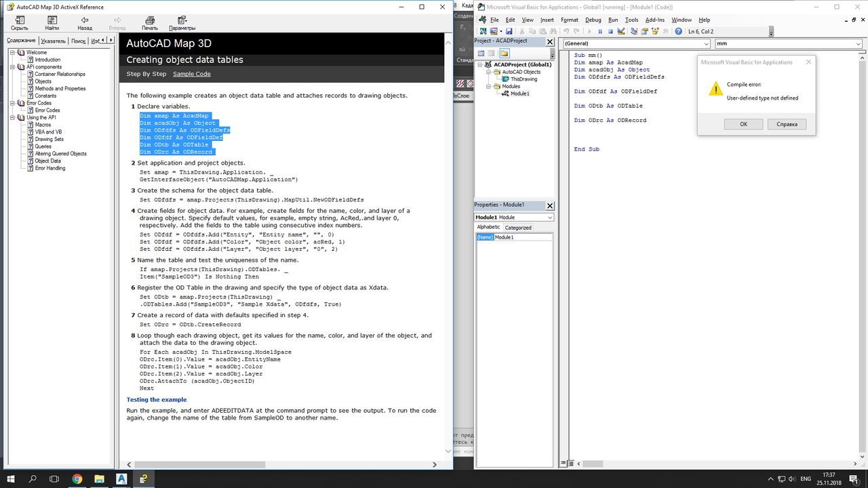Open the Debug menu

[x=593, y=20]
